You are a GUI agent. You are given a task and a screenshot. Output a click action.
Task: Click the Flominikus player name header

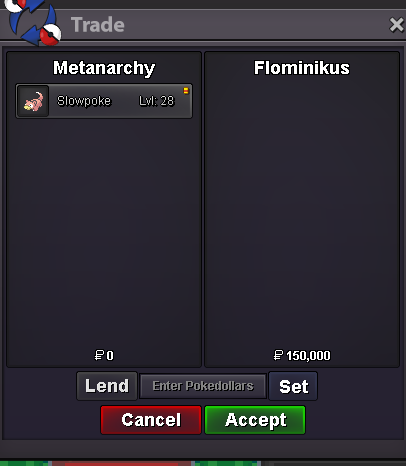302,68
